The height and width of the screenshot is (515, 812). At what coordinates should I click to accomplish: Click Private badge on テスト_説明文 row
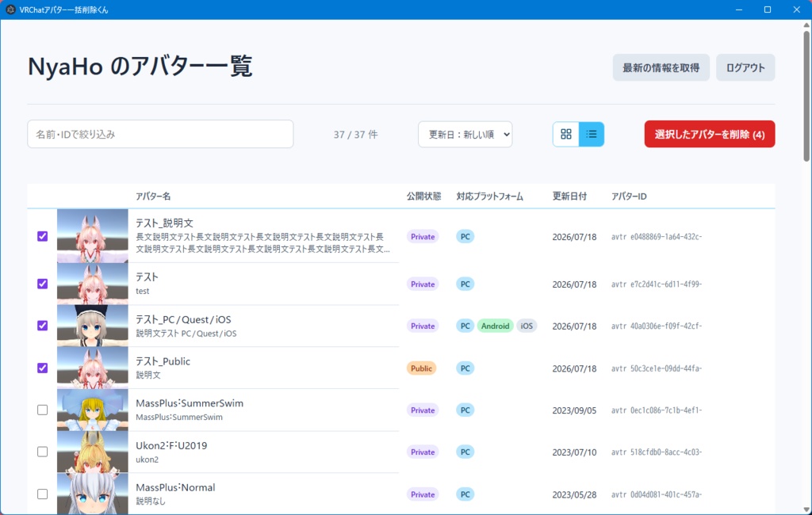[423, 237]
